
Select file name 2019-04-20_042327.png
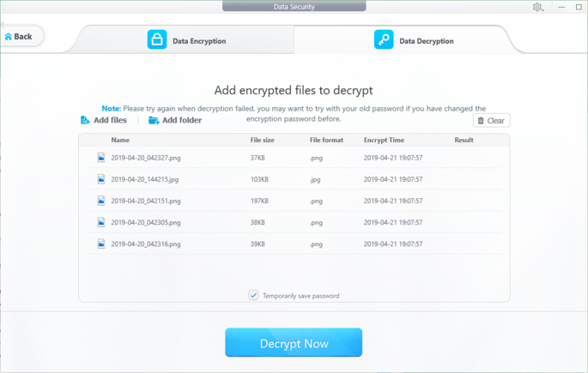point(146,158)
